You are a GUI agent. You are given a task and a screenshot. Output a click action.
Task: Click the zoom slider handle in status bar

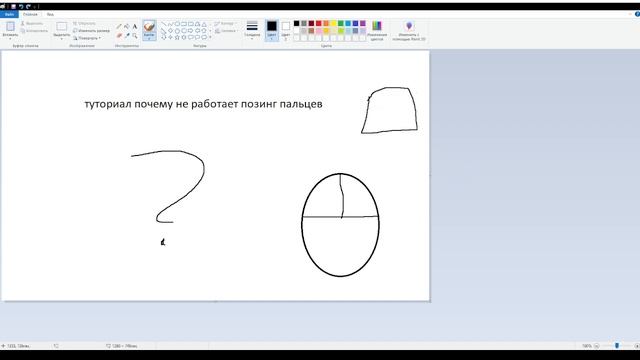(x=617, y=346)
